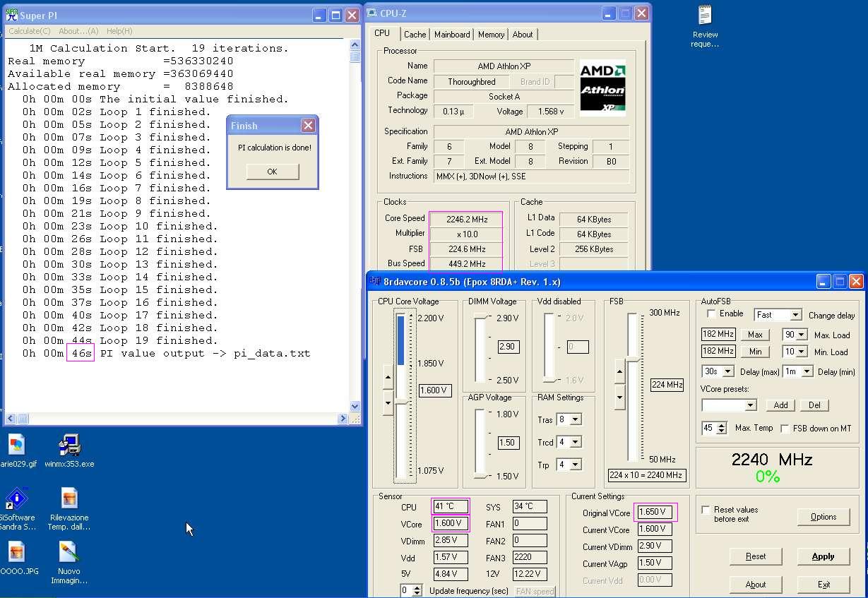This screenshot has width=868, height=598.
Task: Click the Reset button in 8rdavcore
Action: point(755,556)
